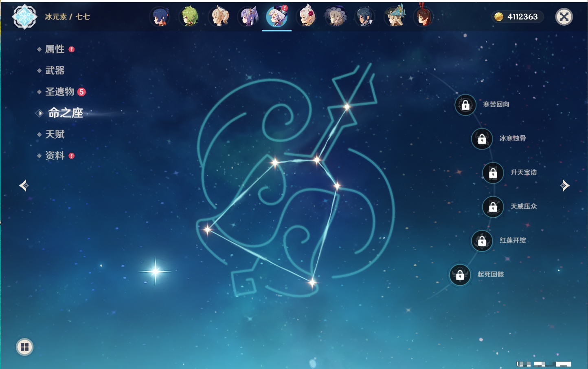Open the 属性 attributes menu

[x=55, y=49]
